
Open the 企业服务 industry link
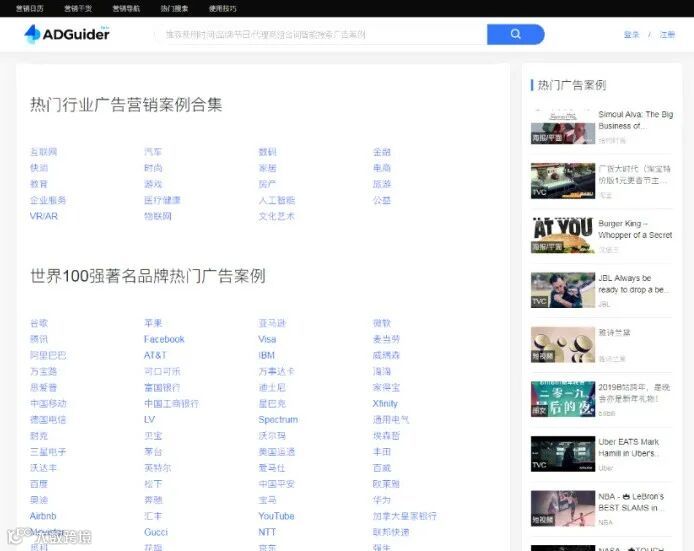click(x=48, y=200)
